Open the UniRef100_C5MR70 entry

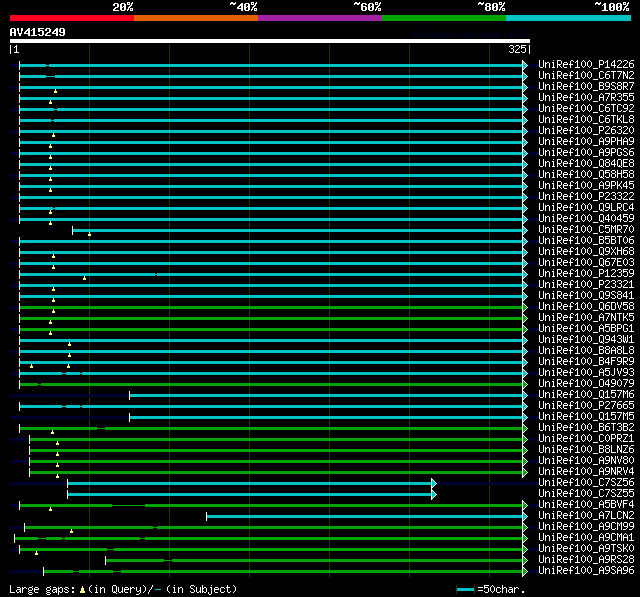(585, 230)
